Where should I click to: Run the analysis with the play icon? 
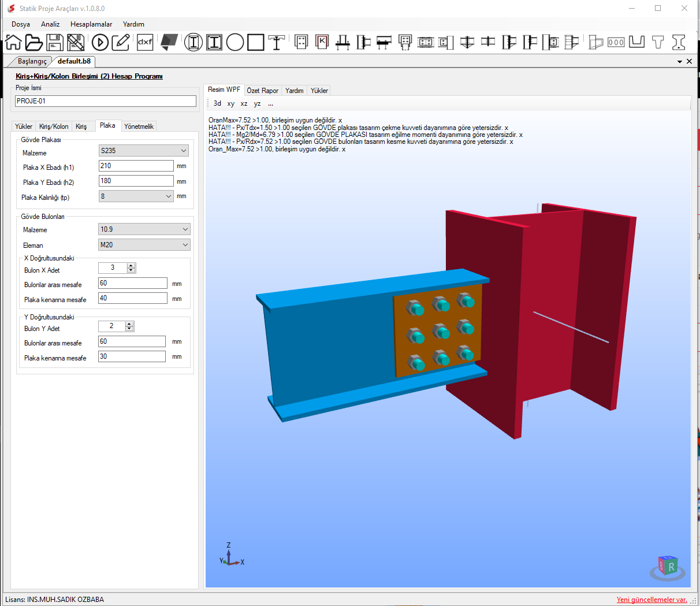[x=100, y=42]
